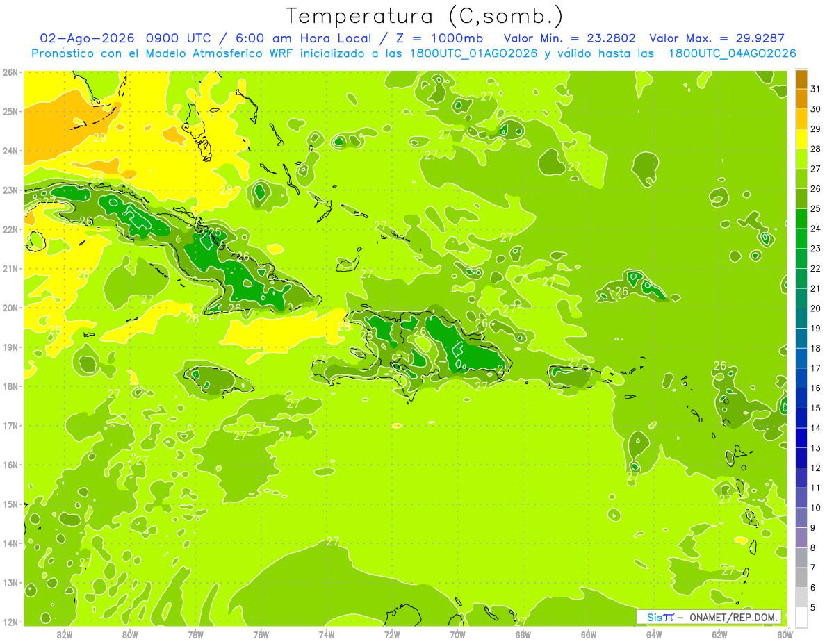The image size is (834, 644).
Task: Select the legend value label "15"
Action: click(816, 408)
